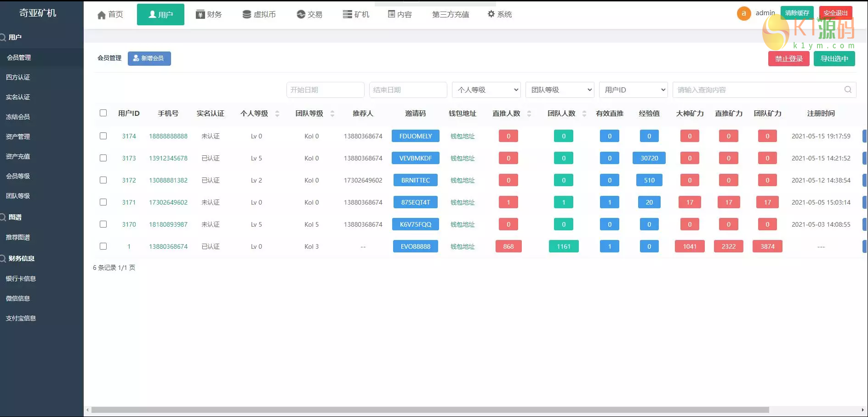Open the system gear icon menu
This screenshot has height=417, width=868.
pyautogui.click(x=491, y=14)
